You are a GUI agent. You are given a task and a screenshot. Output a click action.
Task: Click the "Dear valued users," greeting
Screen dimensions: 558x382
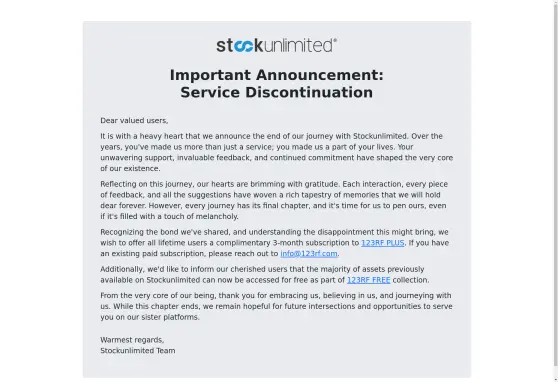134,121
